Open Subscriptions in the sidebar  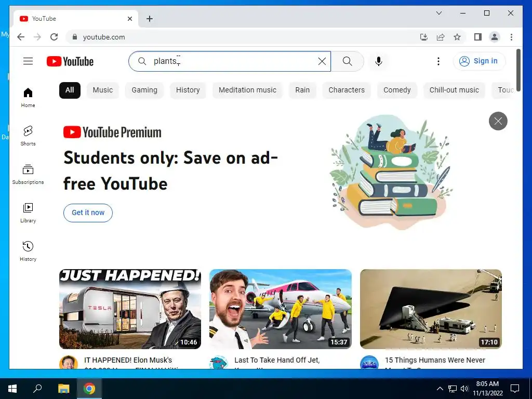click(x=28, y=175)
